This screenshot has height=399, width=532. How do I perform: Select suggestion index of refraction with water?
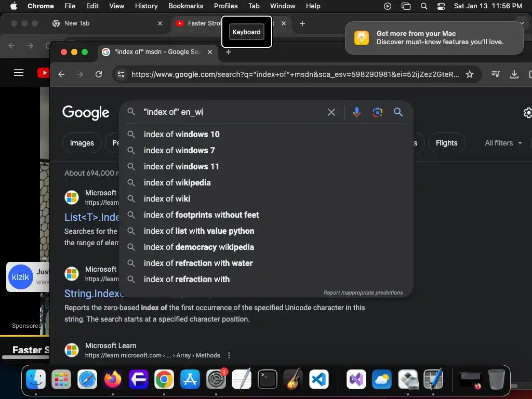[x=267, y=263]
